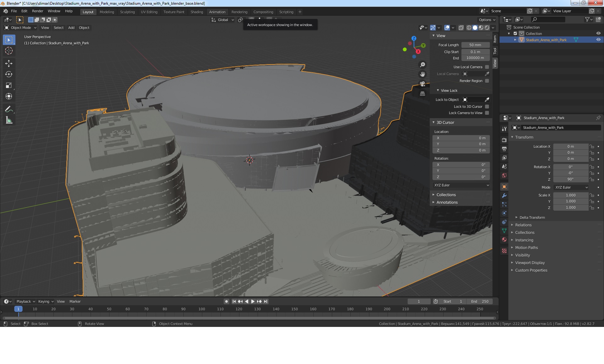Click the Options button in viewport header
Image resolution: width=604 pixels, height=364 pixels.
(x=487, y=19)
